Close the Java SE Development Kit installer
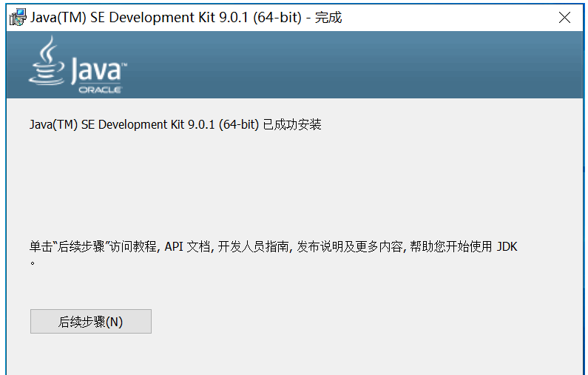Screen dimensions: 588x375 tap(564, 18)
